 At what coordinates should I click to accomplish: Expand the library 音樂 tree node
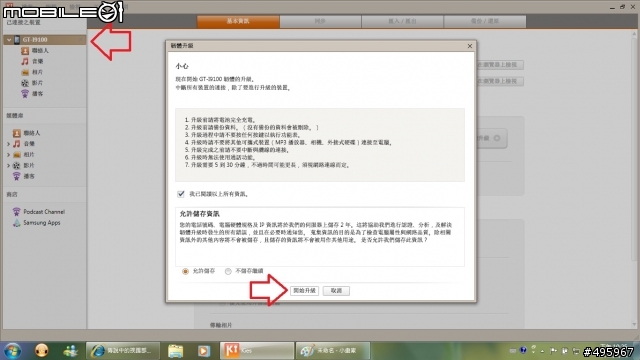pos(8,144)
